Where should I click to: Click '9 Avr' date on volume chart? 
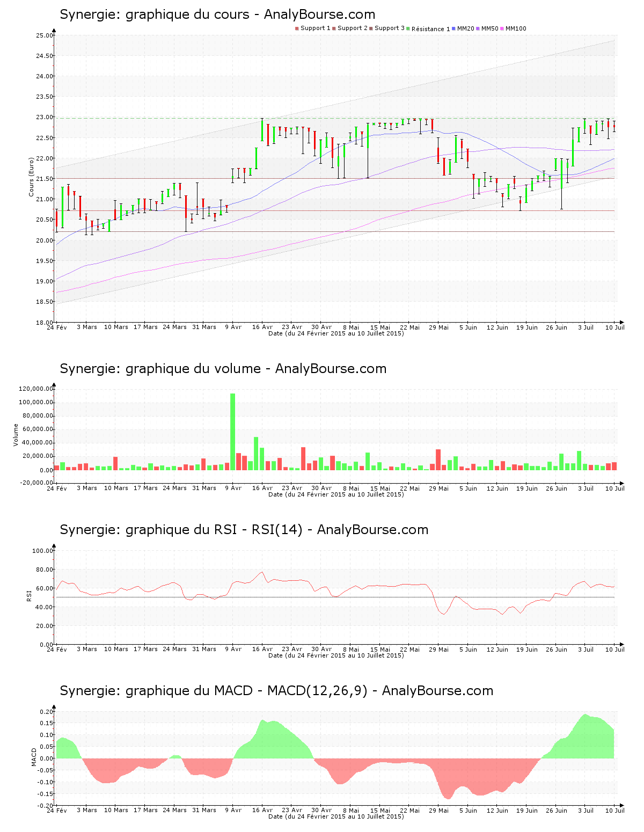pos(233,488)
